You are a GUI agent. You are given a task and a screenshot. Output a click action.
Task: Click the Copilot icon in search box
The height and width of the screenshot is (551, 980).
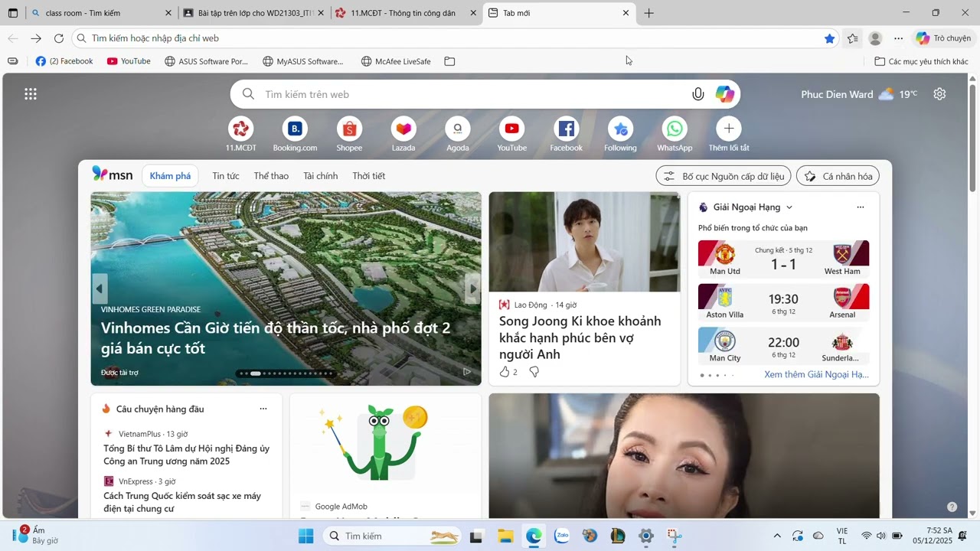point(724,94)
